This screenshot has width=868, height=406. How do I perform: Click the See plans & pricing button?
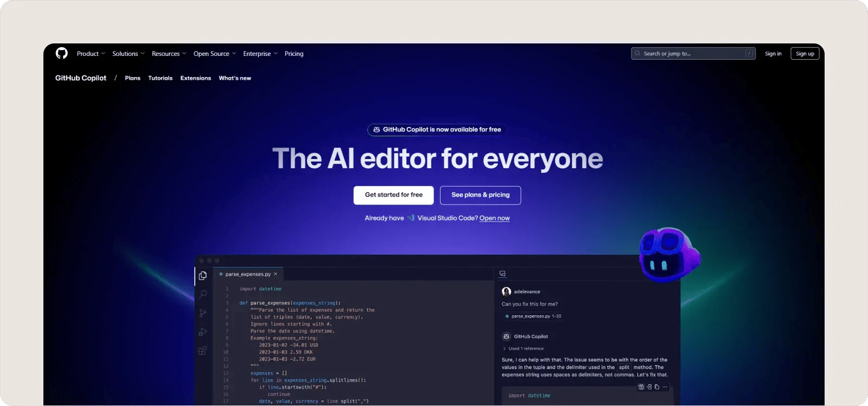tap(480, 195)
